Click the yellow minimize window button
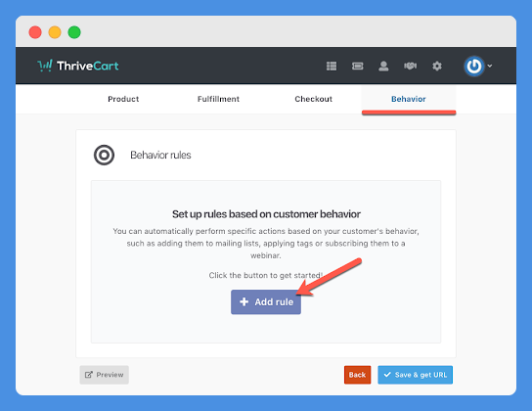 [x=55, y=32]
